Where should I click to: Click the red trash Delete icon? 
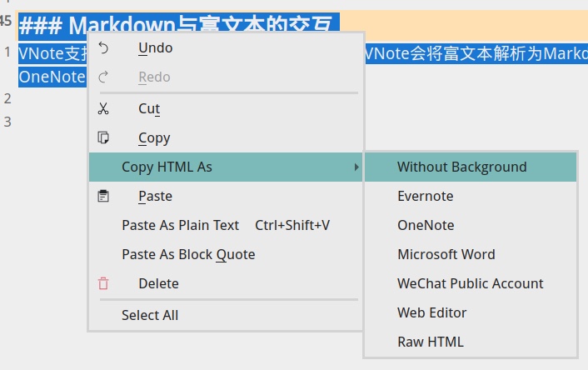click(x=103, y=283)
